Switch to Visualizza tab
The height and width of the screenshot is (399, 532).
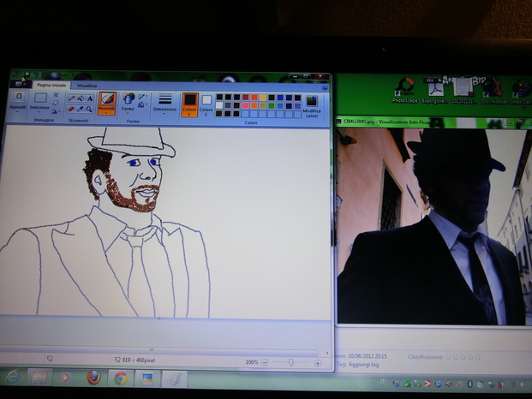tap(87, 86)
